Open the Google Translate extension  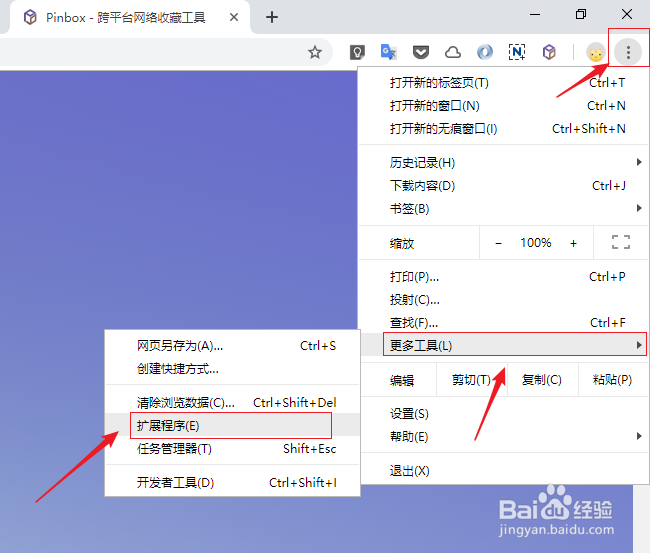pos(388,52)
